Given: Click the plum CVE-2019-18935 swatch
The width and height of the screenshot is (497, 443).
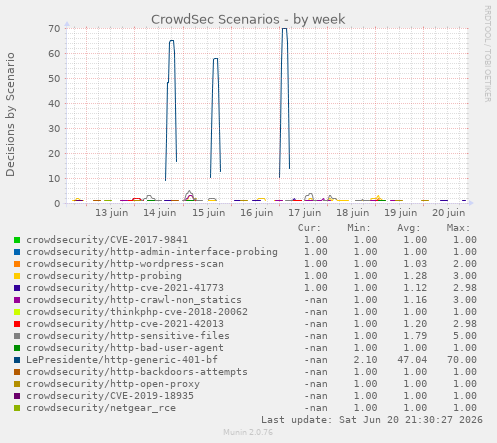Looking at the screenshot, I should [17, 396].
